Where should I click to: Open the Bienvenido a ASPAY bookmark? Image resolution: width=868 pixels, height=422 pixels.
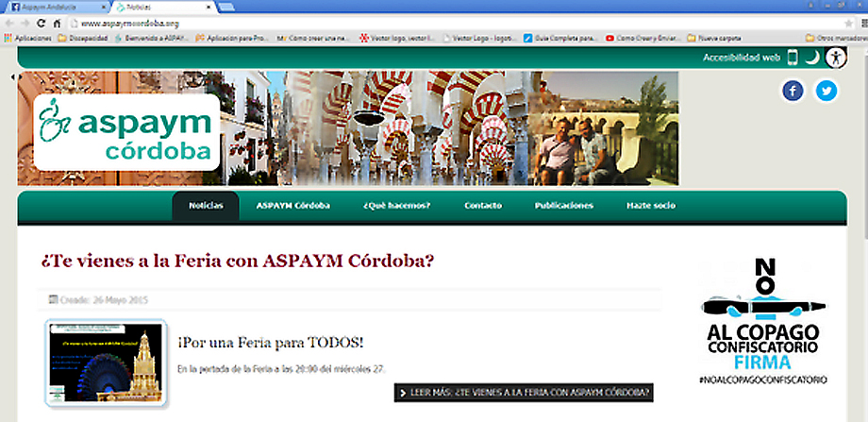tap(150, 38)
